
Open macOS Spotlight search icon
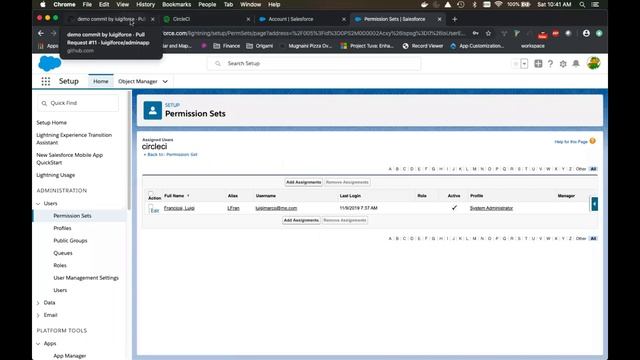[582, 4]
